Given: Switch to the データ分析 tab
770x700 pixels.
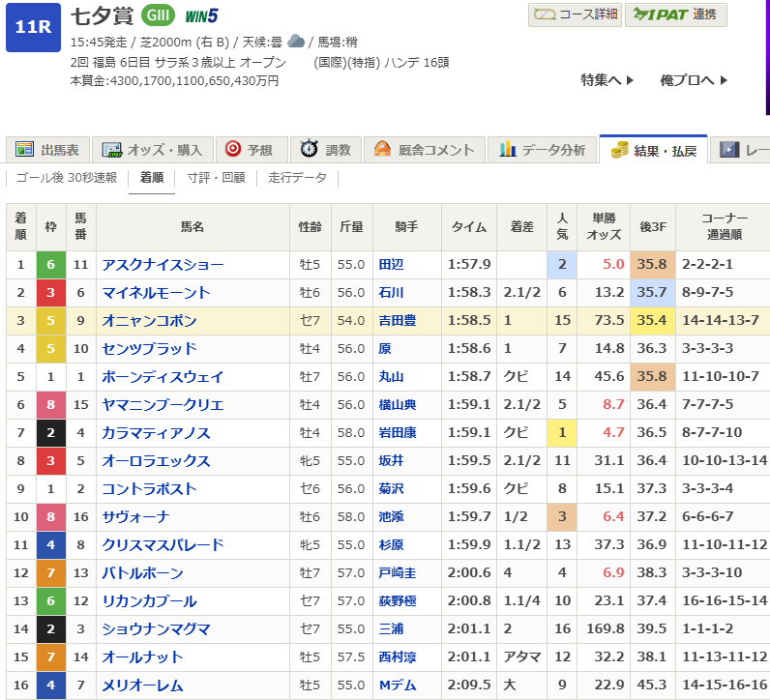Looking at the screenshot, I should (543, 150).
